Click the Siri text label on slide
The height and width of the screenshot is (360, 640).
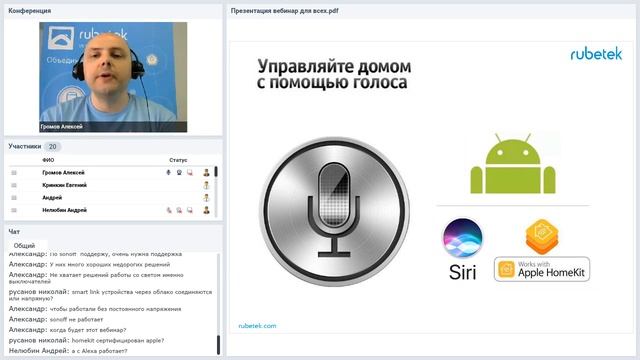(462, 272)
